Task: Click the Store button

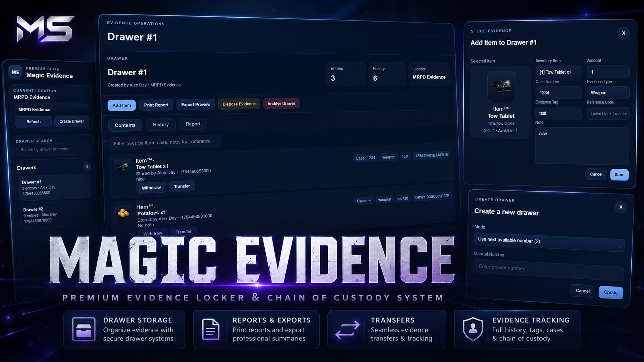Action: click(x=619, y=175)
